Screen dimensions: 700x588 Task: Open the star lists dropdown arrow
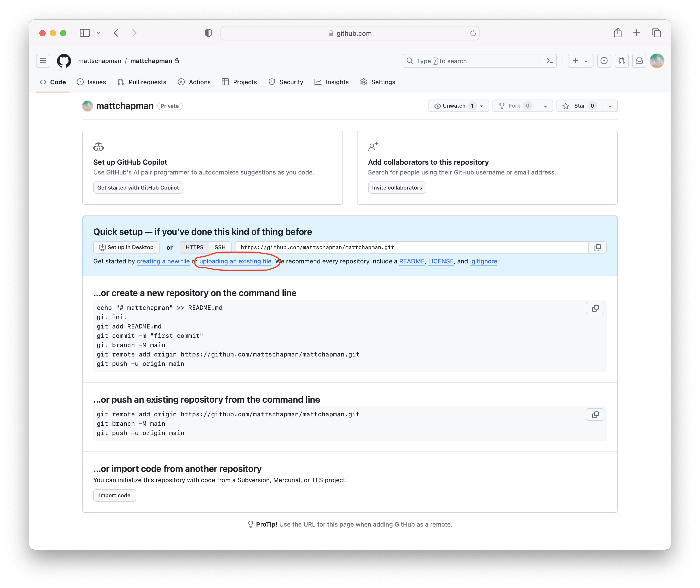610,106
